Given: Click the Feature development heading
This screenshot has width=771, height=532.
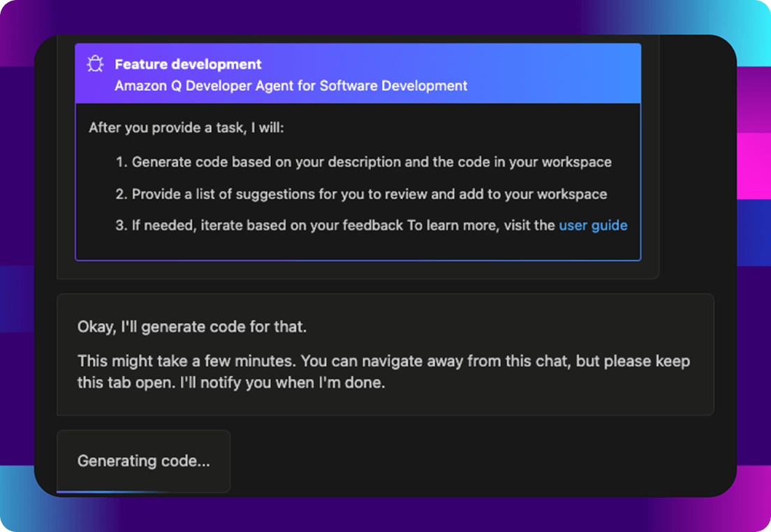Looking at the screenshot, I should [188, 64].
